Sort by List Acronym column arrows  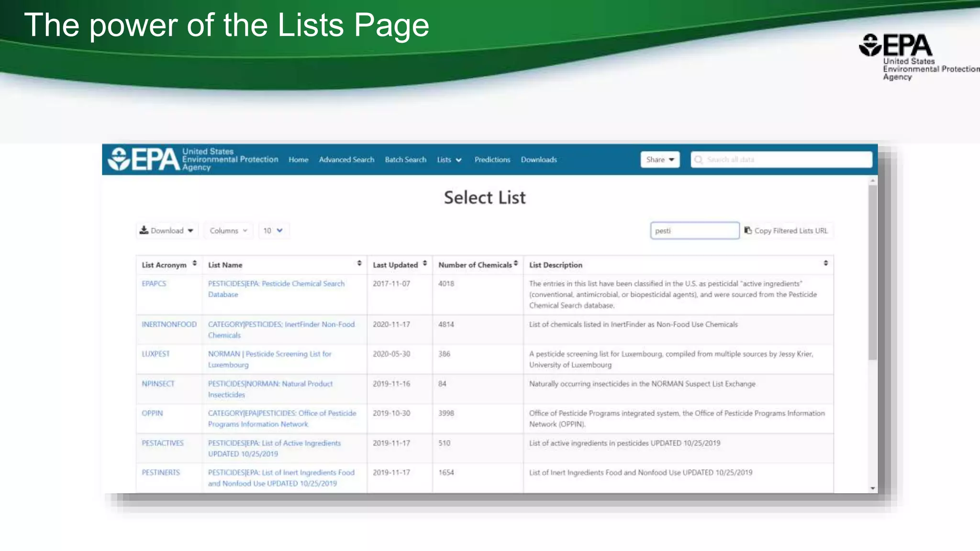pos(194,264)
